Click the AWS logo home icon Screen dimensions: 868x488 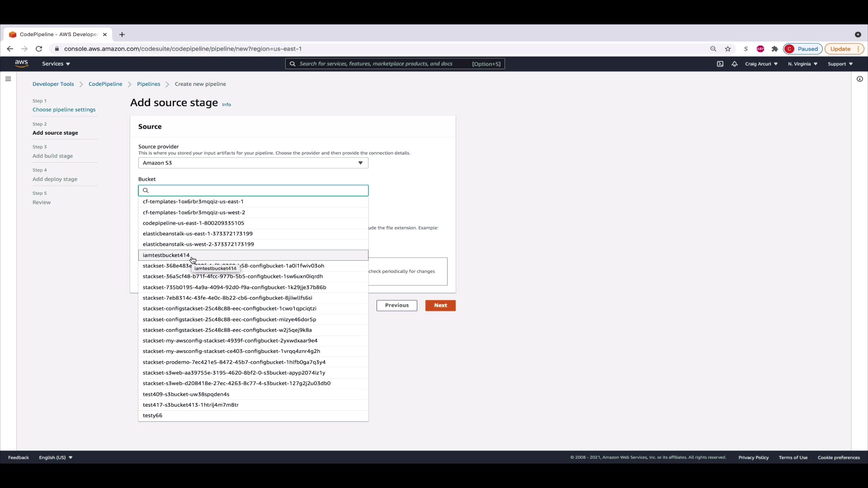21,64
